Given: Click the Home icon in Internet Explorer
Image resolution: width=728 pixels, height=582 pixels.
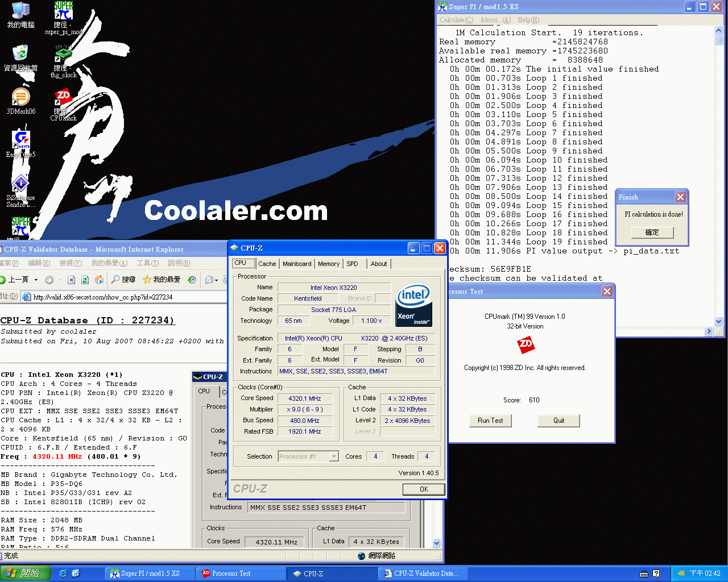Looking at the screenshot, I should coord(99,280).
